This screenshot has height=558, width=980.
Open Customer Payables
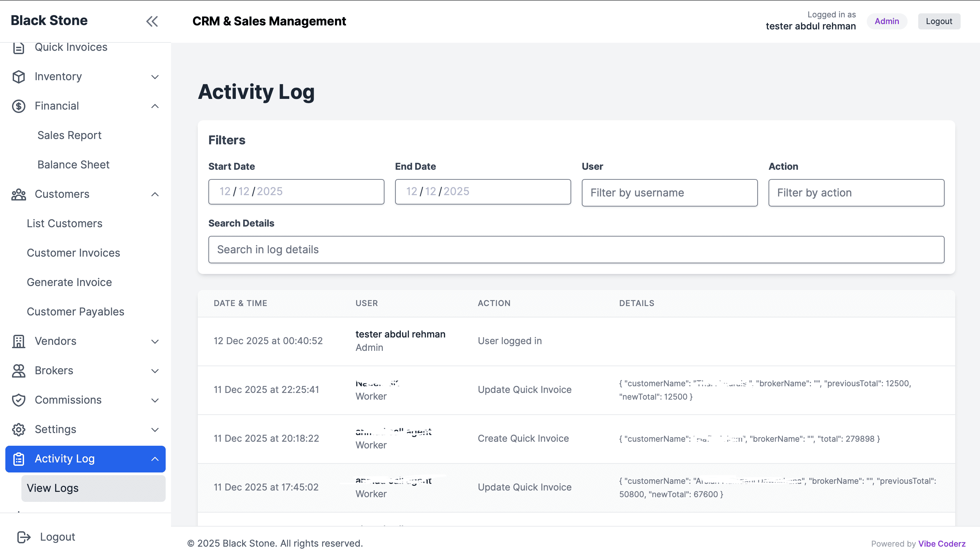75,311
